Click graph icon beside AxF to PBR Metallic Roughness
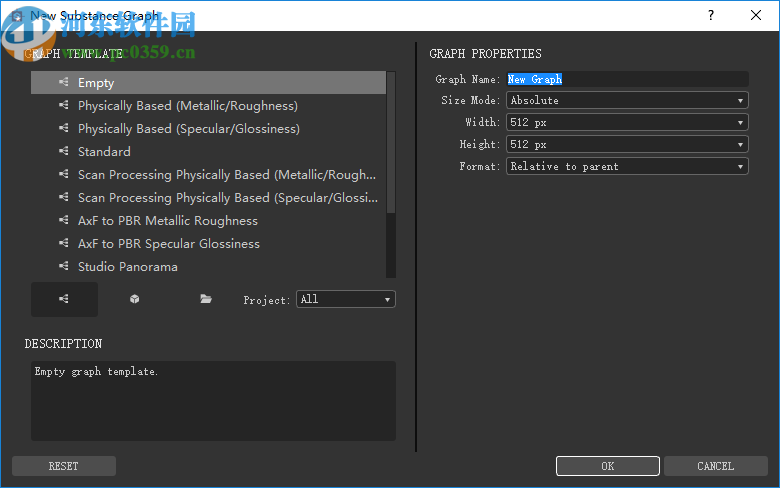 click(x=64, y=219)
